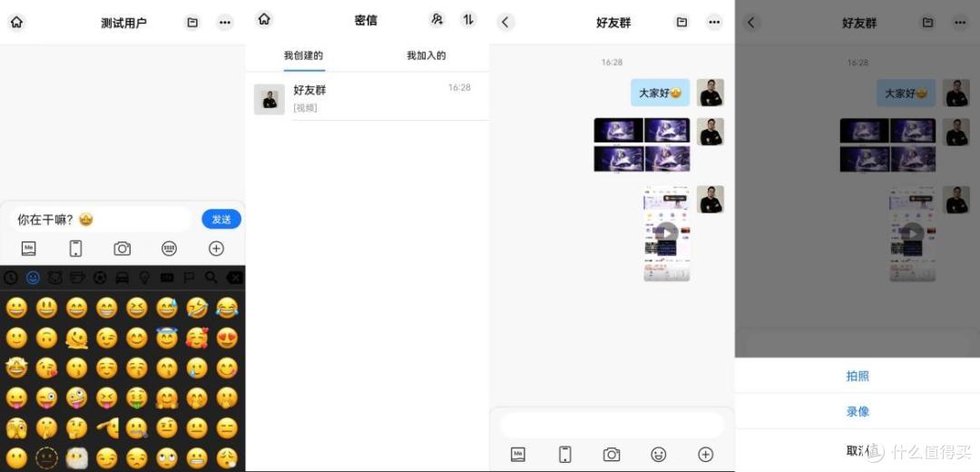Pick the money-mouth face emoji
Image resolution: width=980 pixels, height=472 pixels.
click(137, 398)
